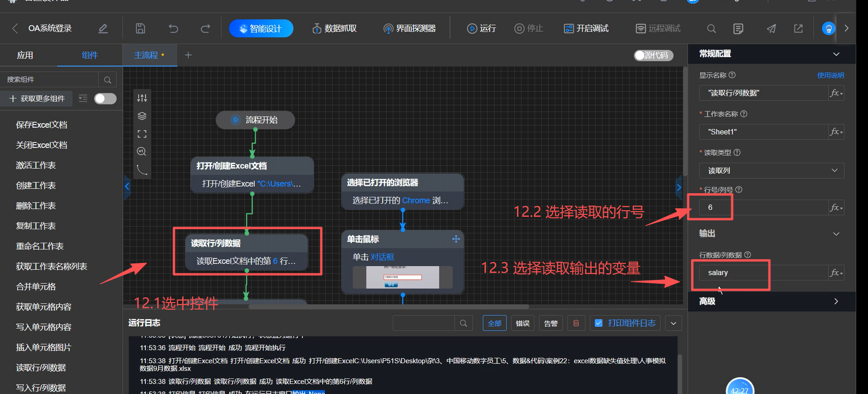The image size is (868, 394).
Task: Select 插入单元格图片 component
Action: [x=43, y=347]
